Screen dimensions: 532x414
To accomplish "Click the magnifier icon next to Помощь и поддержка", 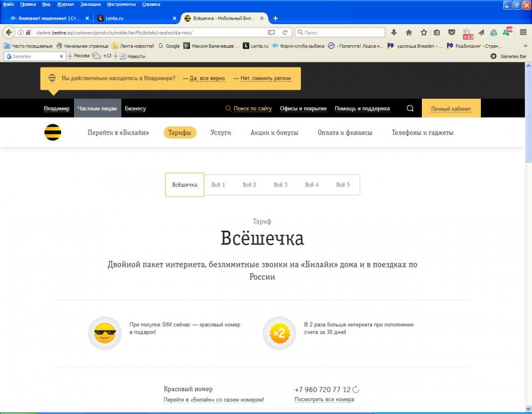I will 410,108.
